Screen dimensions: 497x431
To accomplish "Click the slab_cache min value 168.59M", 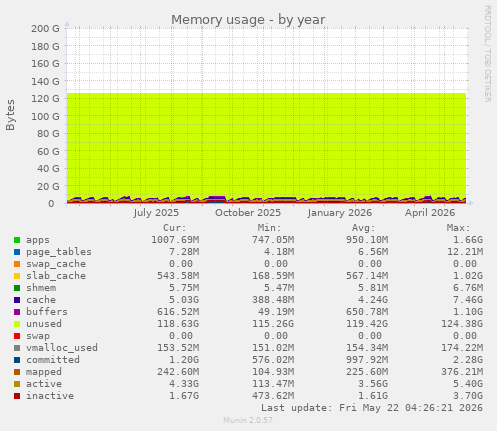I will (x=273, y=276).
